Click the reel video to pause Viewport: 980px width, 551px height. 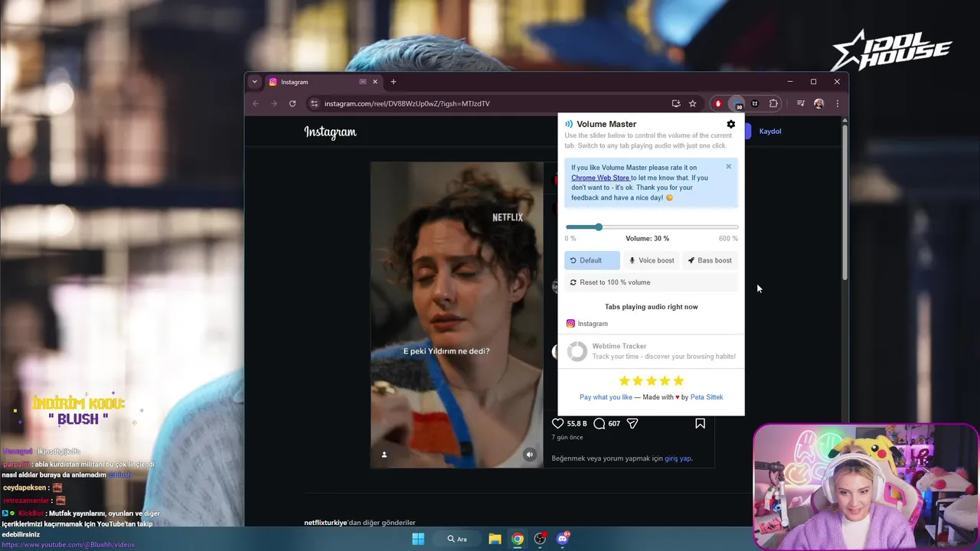(457, 315)
